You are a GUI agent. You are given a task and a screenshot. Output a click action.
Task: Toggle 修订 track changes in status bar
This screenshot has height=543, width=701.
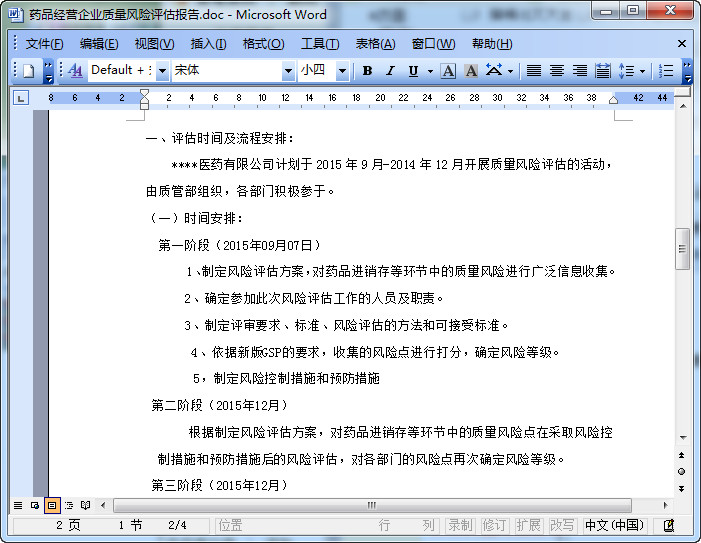pyautogui.click(x=494, y=525)
